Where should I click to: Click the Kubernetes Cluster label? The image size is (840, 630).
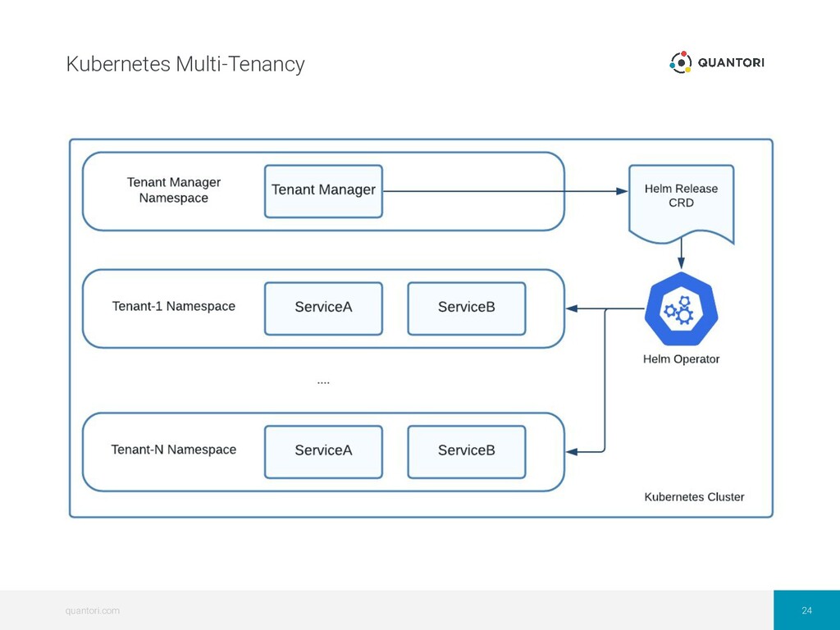pyautogui.click(x=694, y=496)
